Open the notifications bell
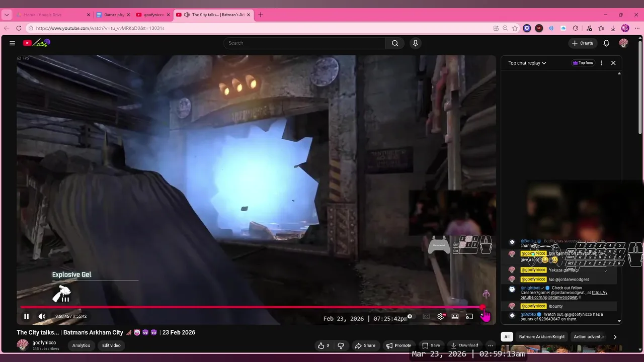The image size is (644, 362). coord(606,43)
